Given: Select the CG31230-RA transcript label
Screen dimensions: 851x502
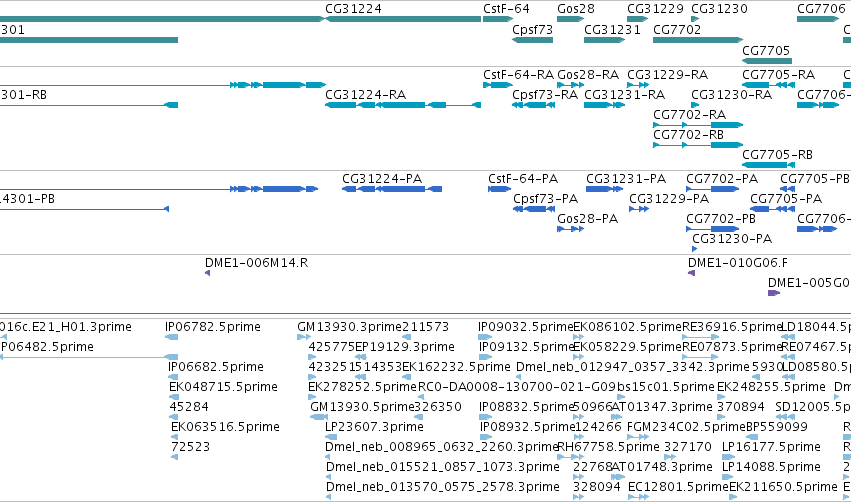Looking at the screenshot, I should point(732,94).
